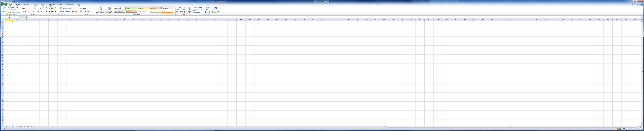644x131 pixels.
Task: Click insert new worksheet tab icon
Action: click(32, 127)
